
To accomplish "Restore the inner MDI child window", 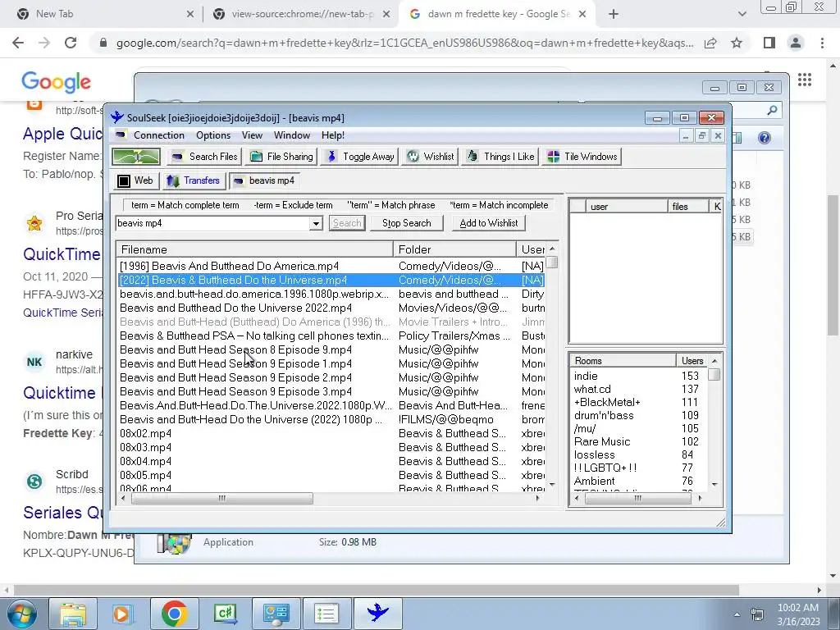I will click(x=701, y=136).
